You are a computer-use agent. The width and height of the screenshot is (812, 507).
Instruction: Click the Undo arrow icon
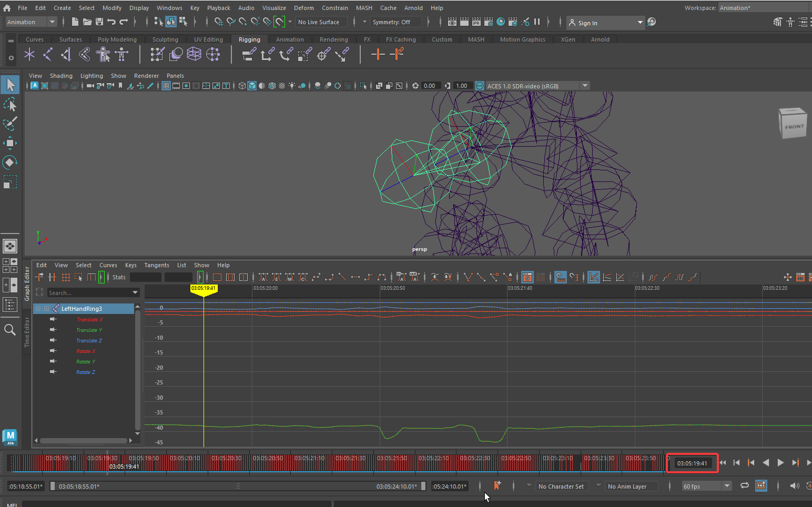click(x=111, y=22)
